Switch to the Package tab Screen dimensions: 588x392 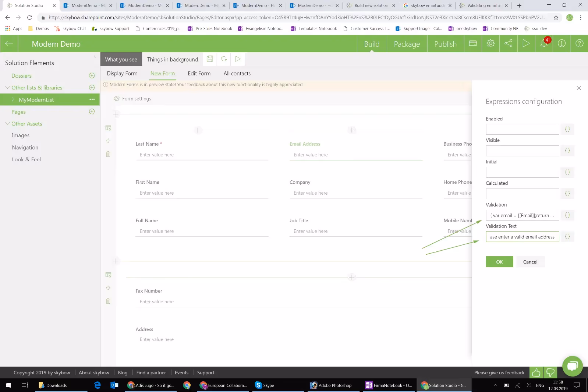coord(407,44)
